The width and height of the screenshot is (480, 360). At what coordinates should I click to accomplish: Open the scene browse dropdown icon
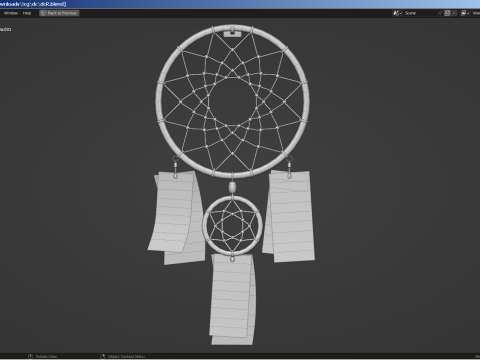(x=397, y=13)
